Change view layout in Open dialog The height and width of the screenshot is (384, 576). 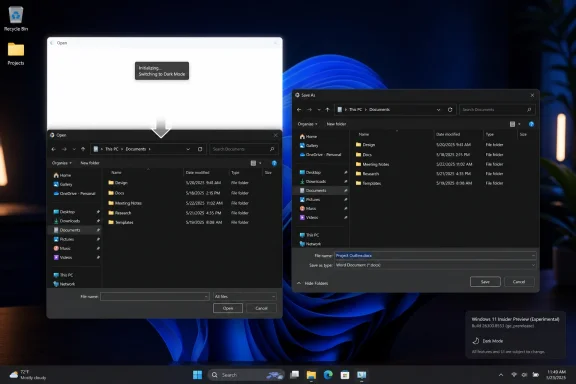pyautogui.click(x=253, y=163)
